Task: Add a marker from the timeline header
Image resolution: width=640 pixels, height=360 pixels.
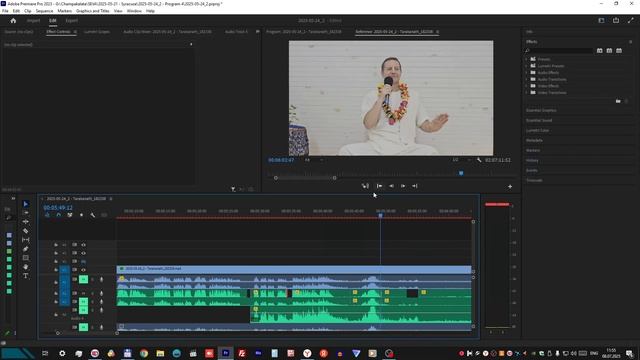Action: point(81,215)
